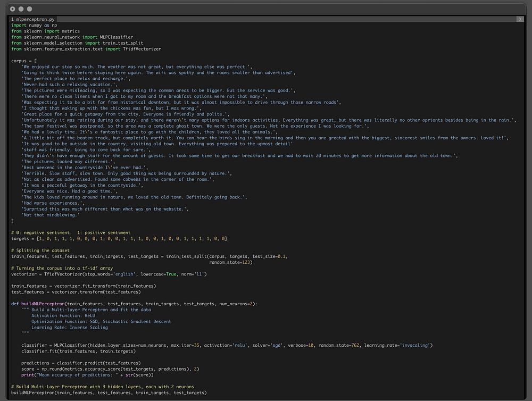Click the 'predictions = classifier.predict' line

(81, 363)
